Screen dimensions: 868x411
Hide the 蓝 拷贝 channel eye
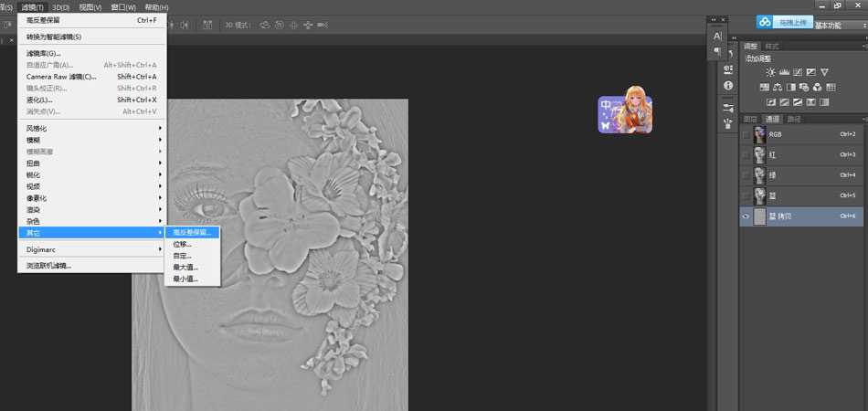click(746, 216)
